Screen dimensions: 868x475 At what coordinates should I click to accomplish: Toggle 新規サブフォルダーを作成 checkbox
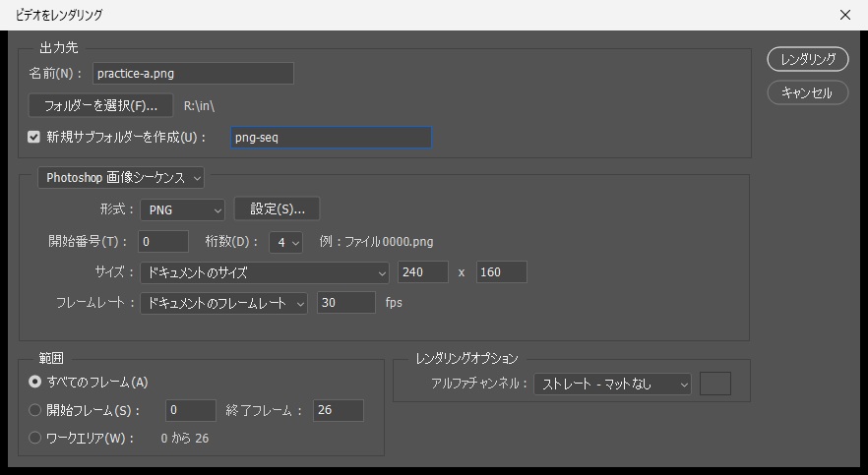tap(33, 137)
